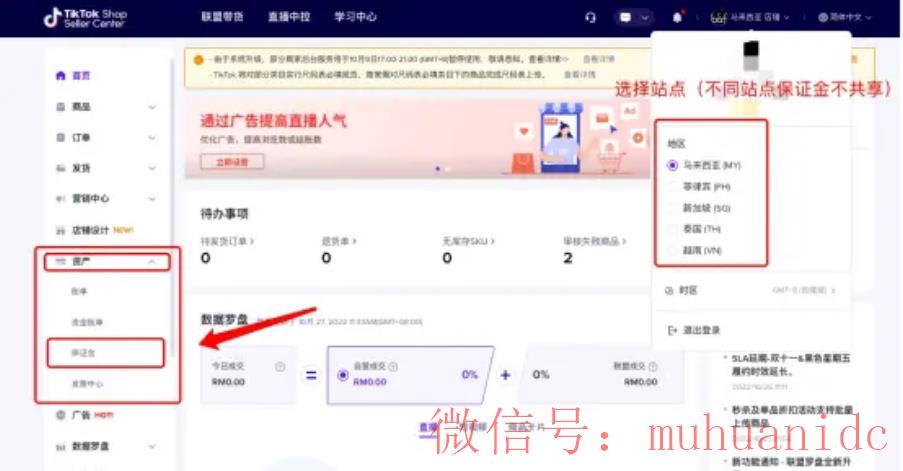Switch to the 直播 tab below data compass
This screenshot has height=471, width=903.
[427, 427]
